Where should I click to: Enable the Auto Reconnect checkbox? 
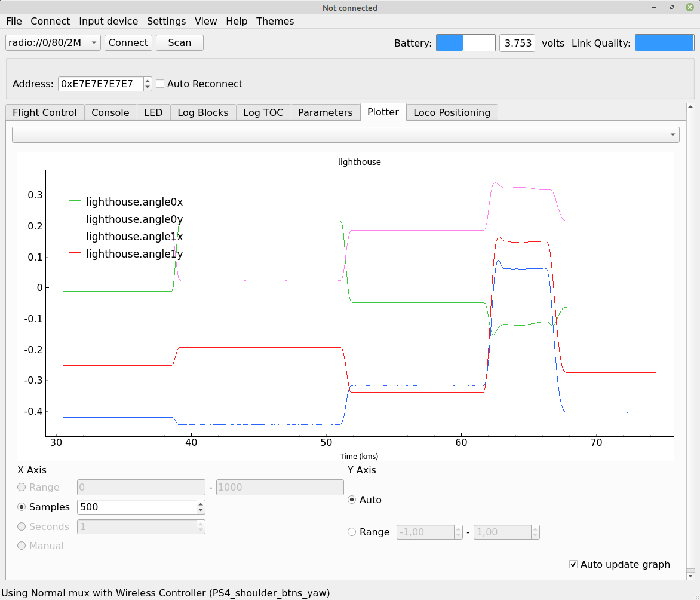pyautogui.click(x=160, y=84)
